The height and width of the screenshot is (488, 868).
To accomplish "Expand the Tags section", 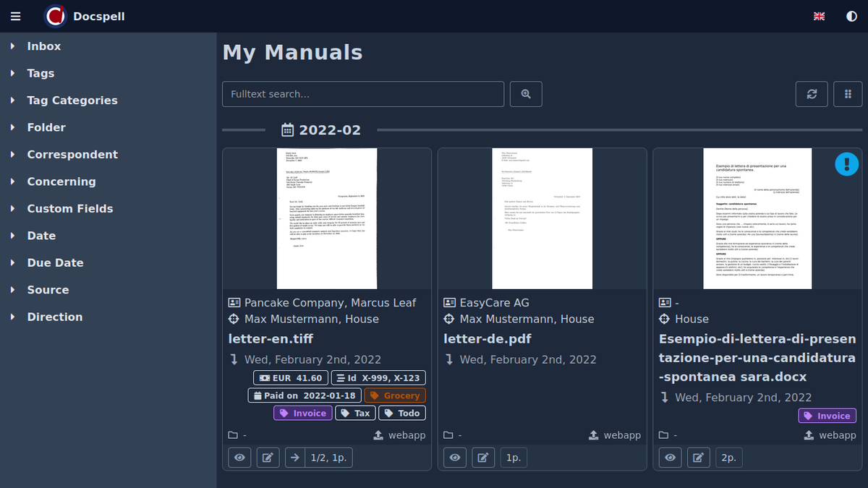I will click(x=41, y=73).
